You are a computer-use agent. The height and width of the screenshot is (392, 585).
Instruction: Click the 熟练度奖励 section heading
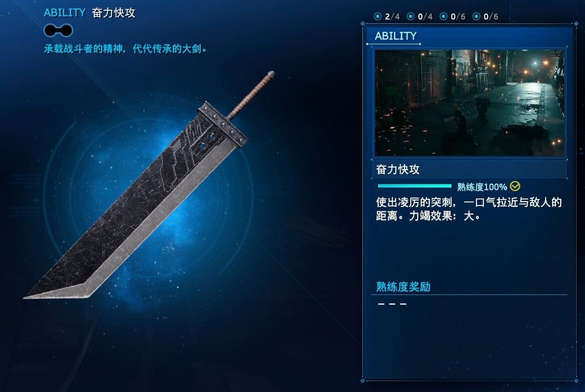[x=403, y=287]
